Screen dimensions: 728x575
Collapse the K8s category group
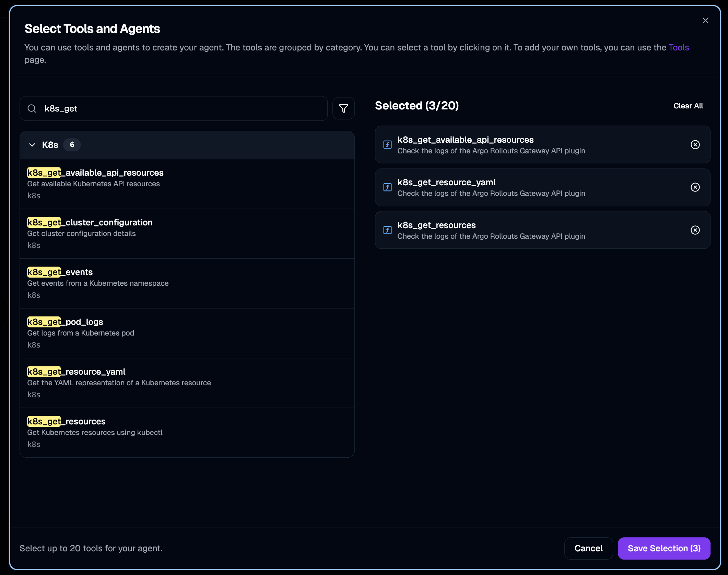[32, 145]
